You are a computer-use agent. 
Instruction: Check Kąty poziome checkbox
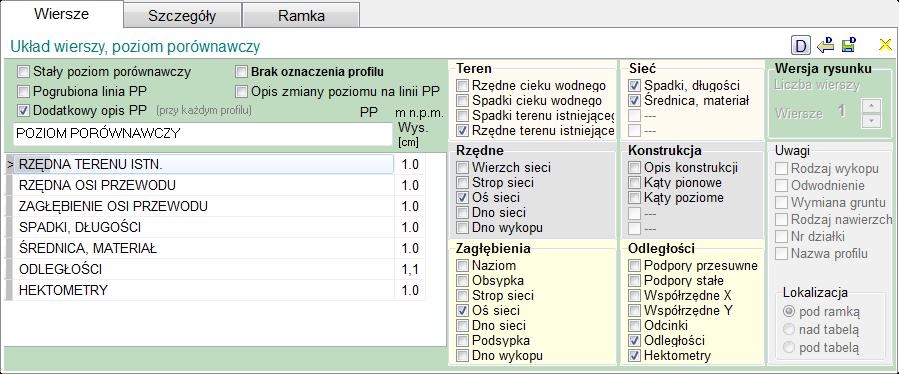(x=634, y=198)
